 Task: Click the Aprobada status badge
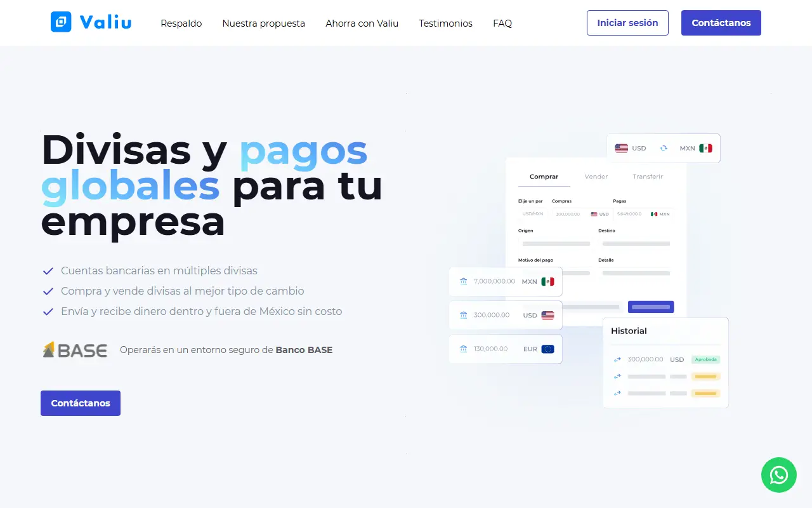tap(705, 359)
